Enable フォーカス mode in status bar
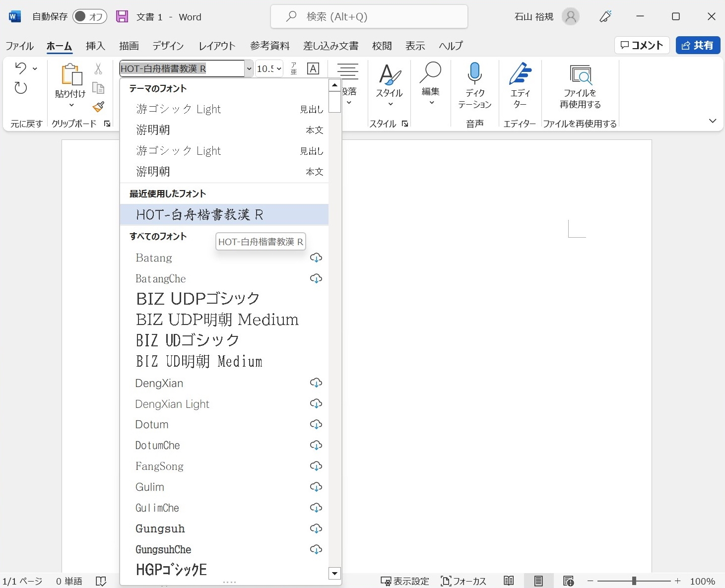The height and width of the screenshot is (588, 725). pos(463,581)
